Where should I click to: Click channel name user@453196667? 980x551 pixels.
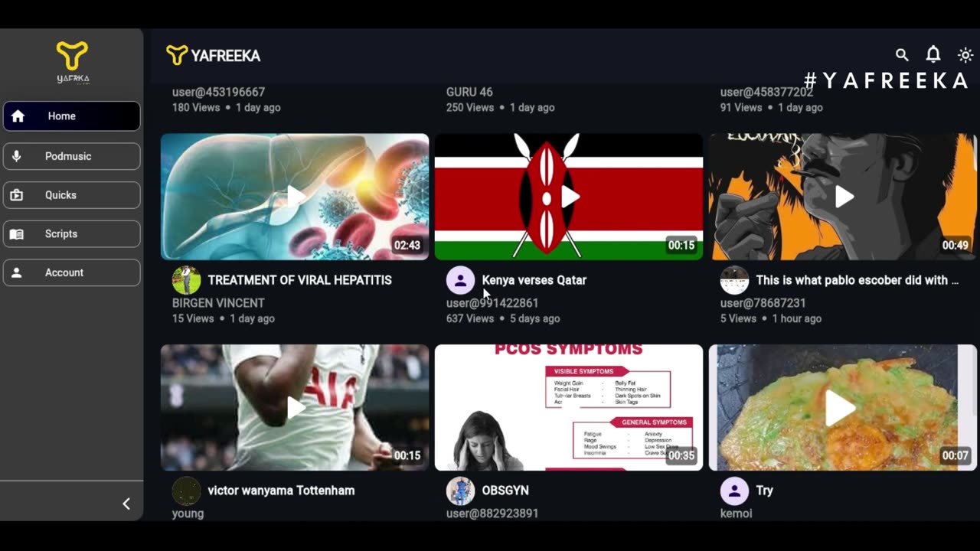(218, 92)
